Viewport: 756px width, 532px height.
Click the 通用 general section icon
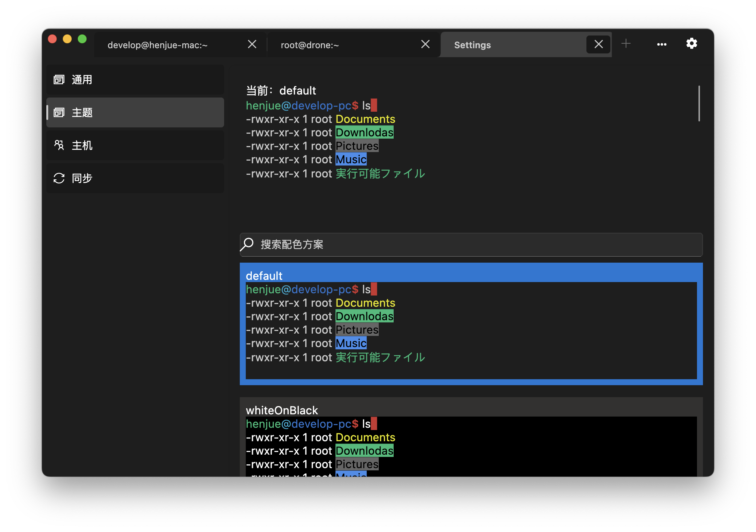click(59, 80)
